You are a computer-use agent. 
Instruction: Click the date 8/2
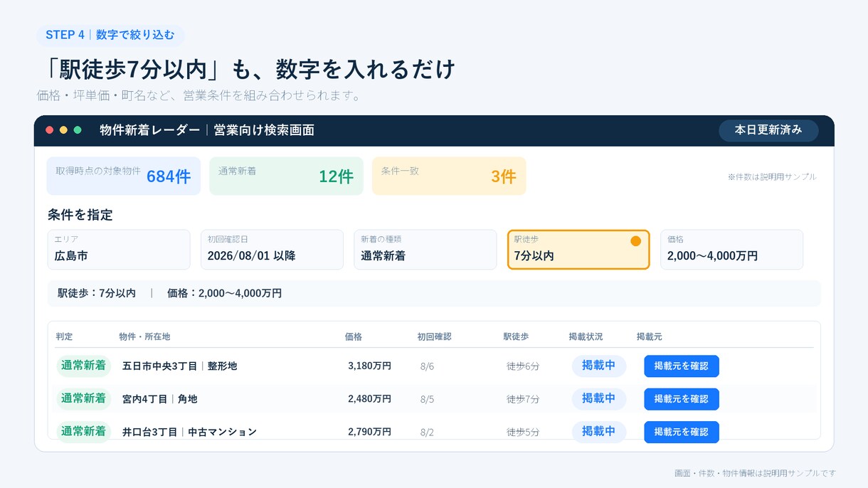tap(427, 432)
